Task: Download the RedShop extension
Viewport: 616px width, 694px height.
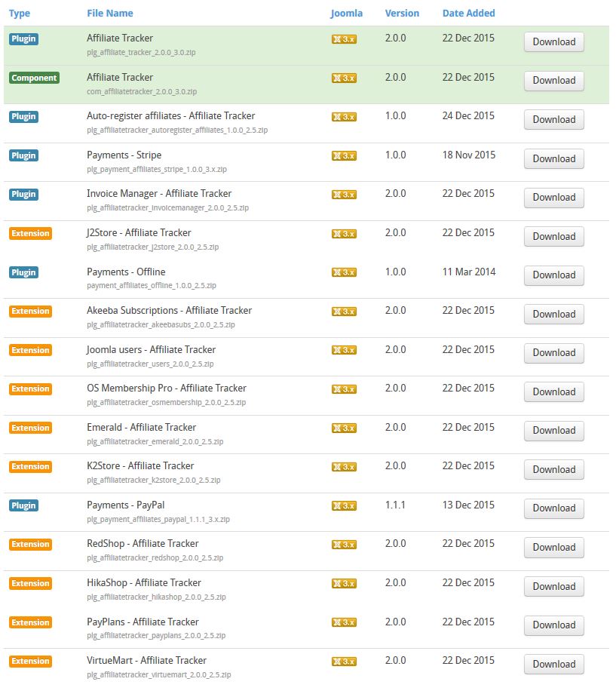Action: pos(553,548)
